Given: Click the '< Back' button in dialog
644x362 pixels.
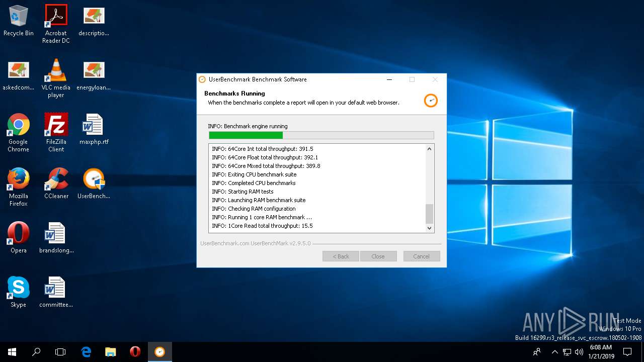Looking at the screenshot, I should 341,256.
